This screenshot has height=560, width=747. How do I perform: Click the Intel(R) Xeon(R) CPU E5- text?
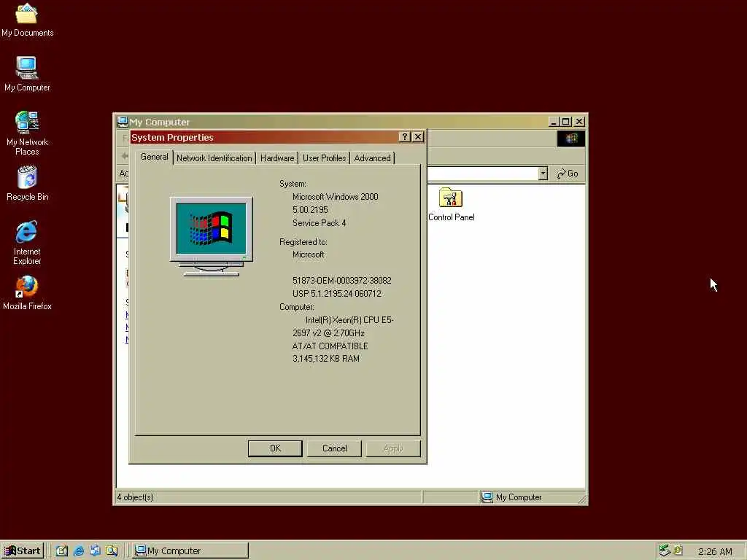(349, 320)
